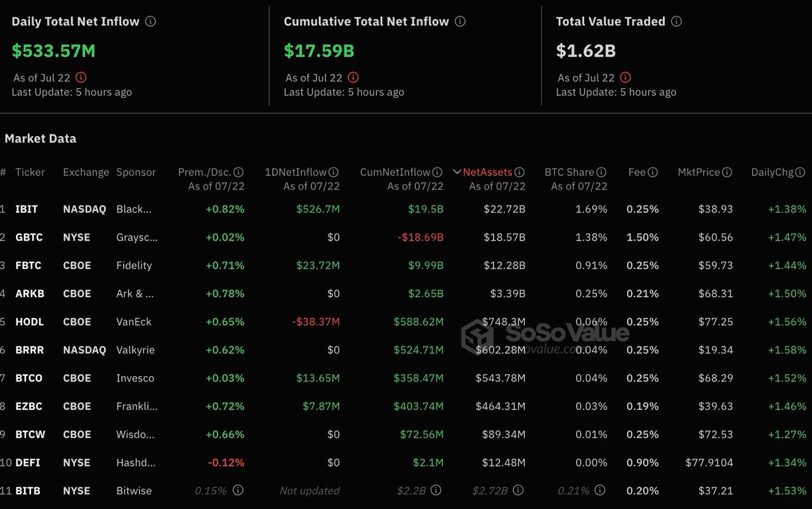Image resolution: width=812 pixels, height=509 pixels.
Task: Click GBTC's -$18.69B cumulative inflow
Action: 421,237
